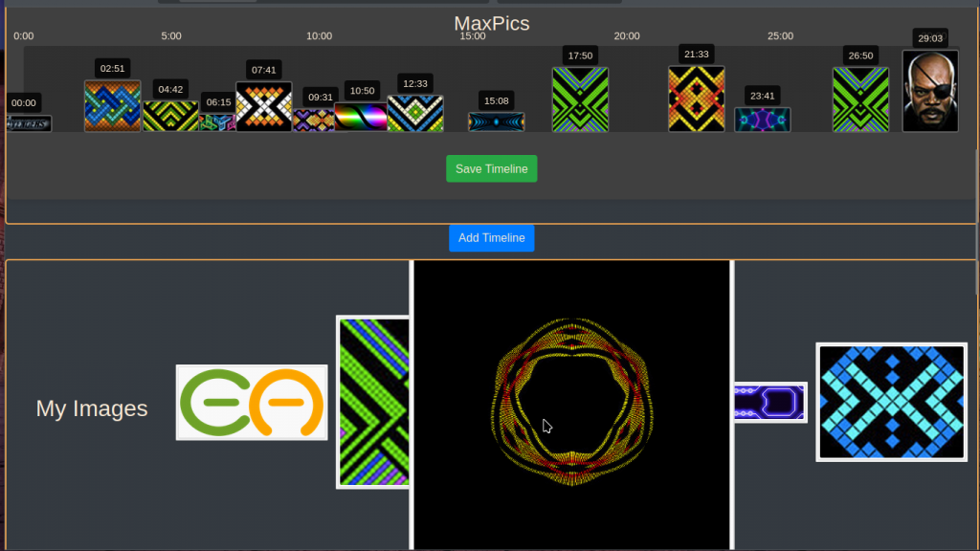Image resolution: width=980 pixels, height=551 pixels.
Task: Click the Add Timeline button
Action: tap(491, 238)
